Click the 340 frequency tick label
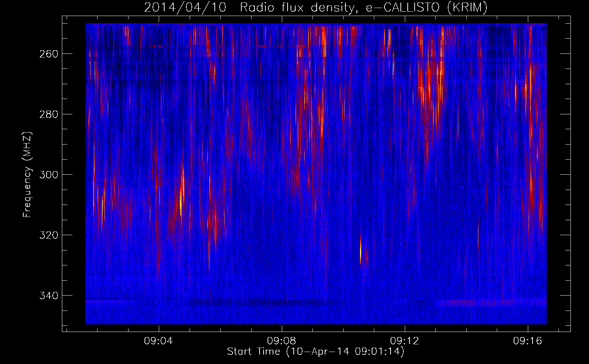 tap(49, 296)
